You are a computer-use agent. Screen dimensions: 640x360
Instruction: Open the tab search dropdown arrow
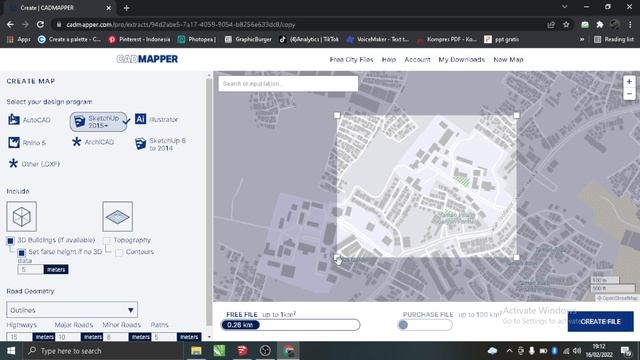pos(564,7)
